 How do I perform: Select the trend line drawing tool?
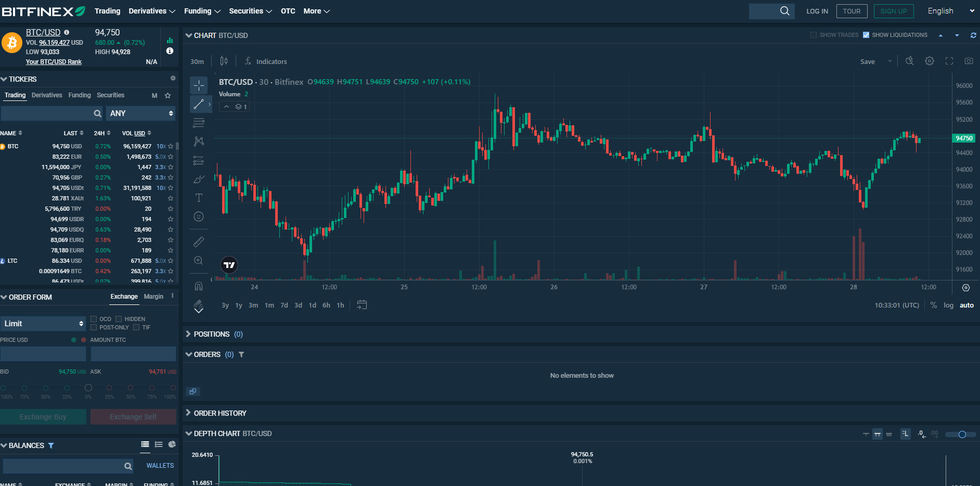pos(199,105)
